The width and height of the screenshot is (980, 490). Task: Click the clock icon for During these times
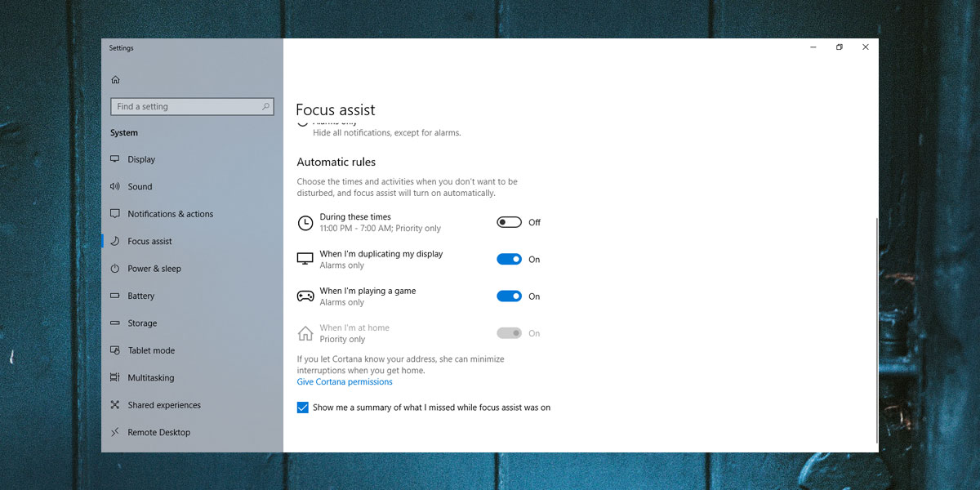pos(305,223)
